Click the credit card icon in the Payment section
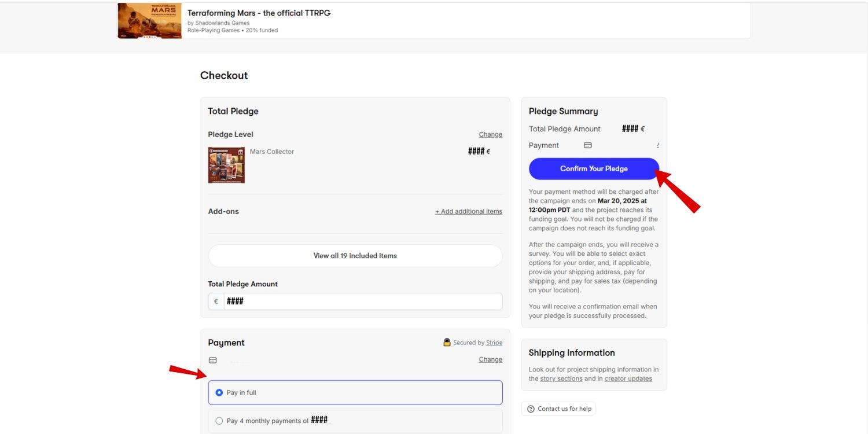Image resolution: width=868 pixels, height=434 pixels. (x=213, y=360)
